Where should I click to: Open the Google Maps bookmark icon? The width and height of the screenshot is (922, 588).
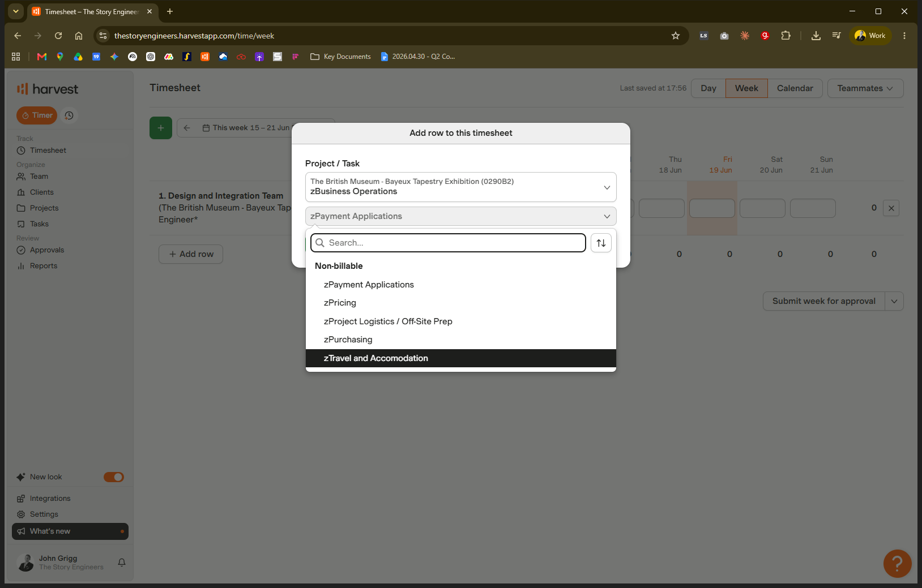(60, 57)
